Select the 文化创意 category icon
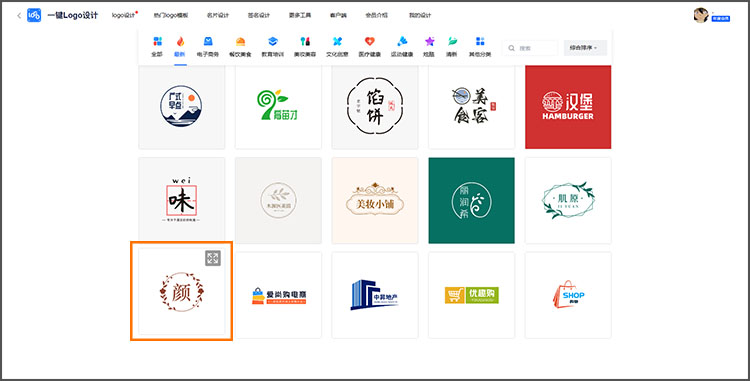 point(337,41)
